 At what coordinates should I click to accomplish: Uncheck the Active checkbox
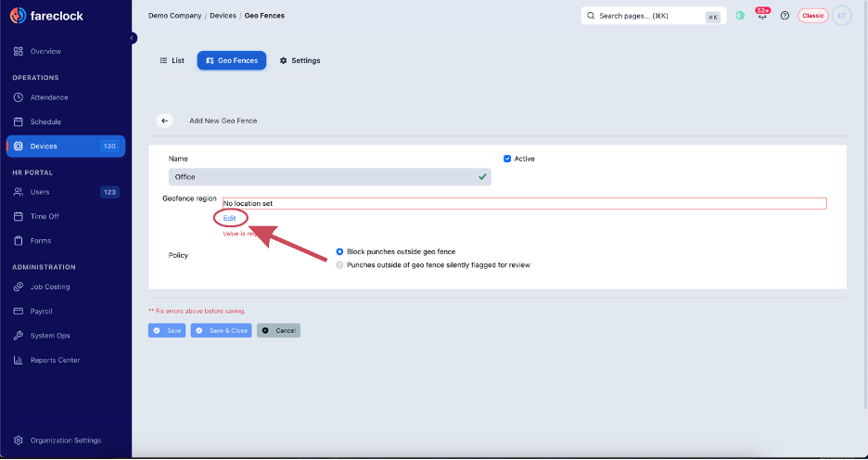pyautogui.click(x=507, y=159)
